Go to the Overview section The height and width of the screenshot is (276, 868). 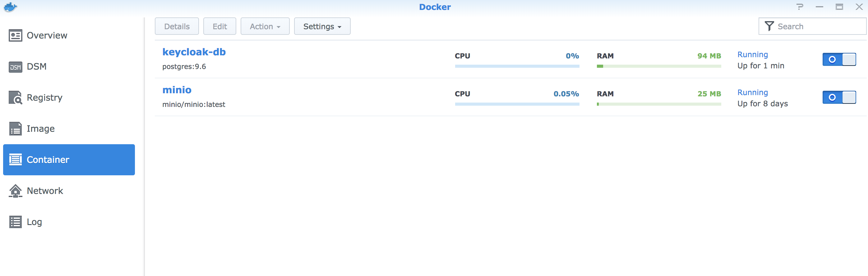[x=69, y=35]
